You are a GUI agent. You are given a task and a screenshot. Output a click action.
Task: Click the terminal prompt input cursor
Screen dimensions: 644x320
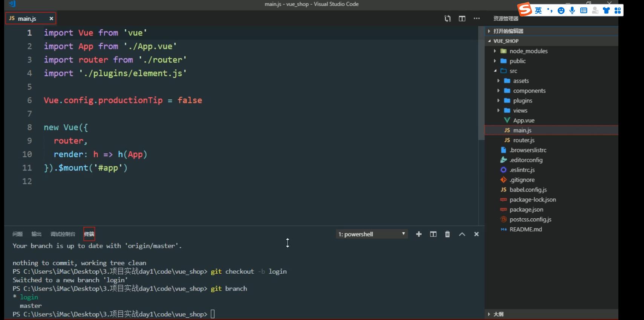(x=213, y=314)
